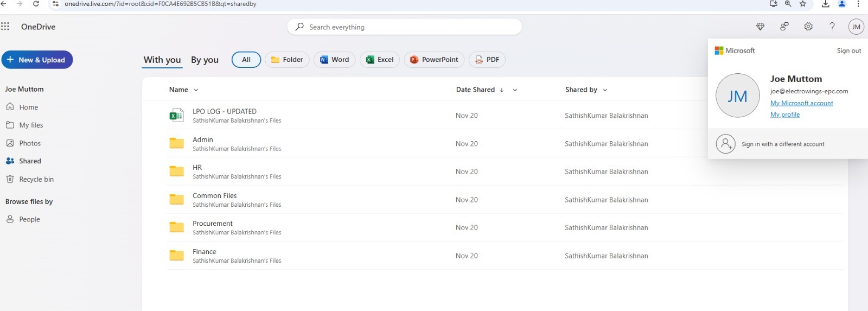Click the Finance folder icon
The height and width of the screenshot is (311, 868).
[x=176, y=256]
